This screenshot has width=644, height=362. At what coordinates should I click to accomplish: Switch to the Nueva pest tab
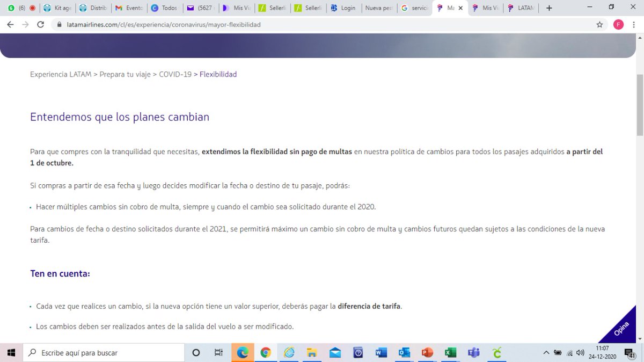point(379,8)
